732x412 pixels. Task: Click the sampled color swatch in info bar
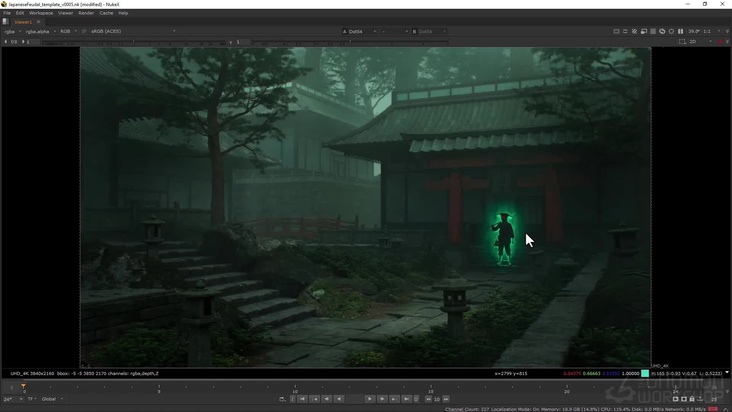(x=645, y=373)
